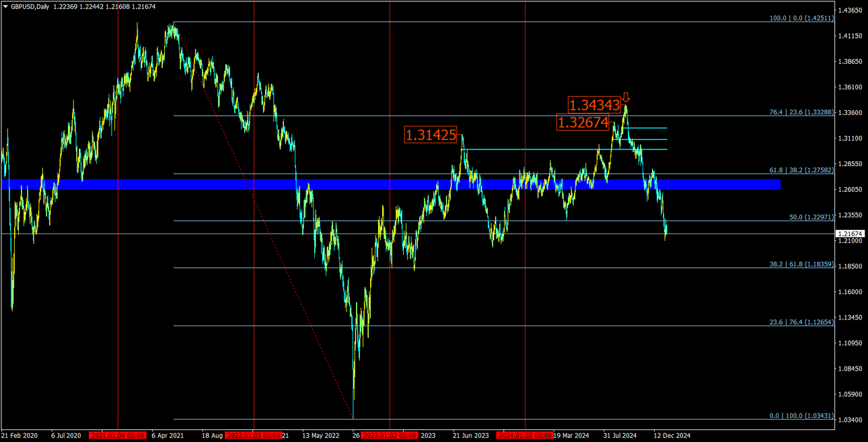Click the 1.31100 price scale value

pyautogui.click(x=849, y=139)
